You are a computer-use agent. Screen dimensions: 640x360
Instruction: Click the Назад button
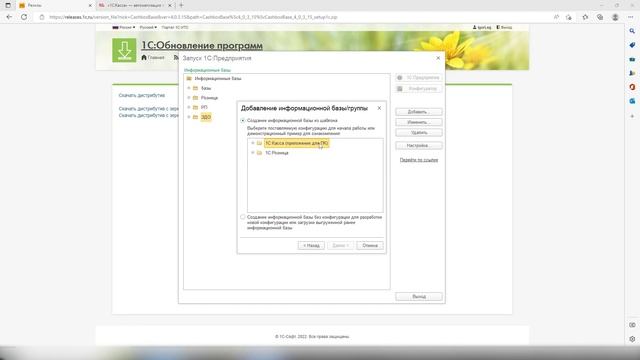(311, 245)
